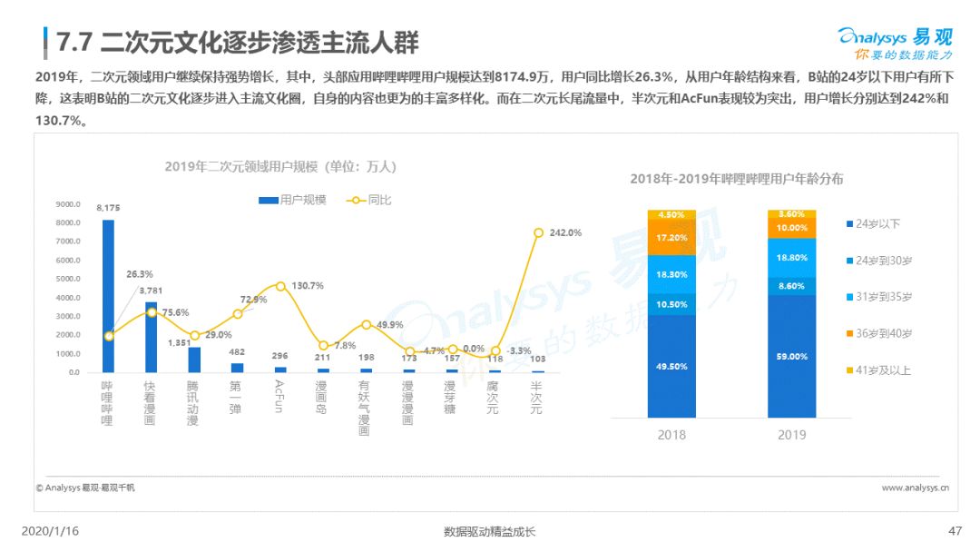Click the 腾讯动漫 x-axis label
Screen dimensions: 980x552
point(193,403)
